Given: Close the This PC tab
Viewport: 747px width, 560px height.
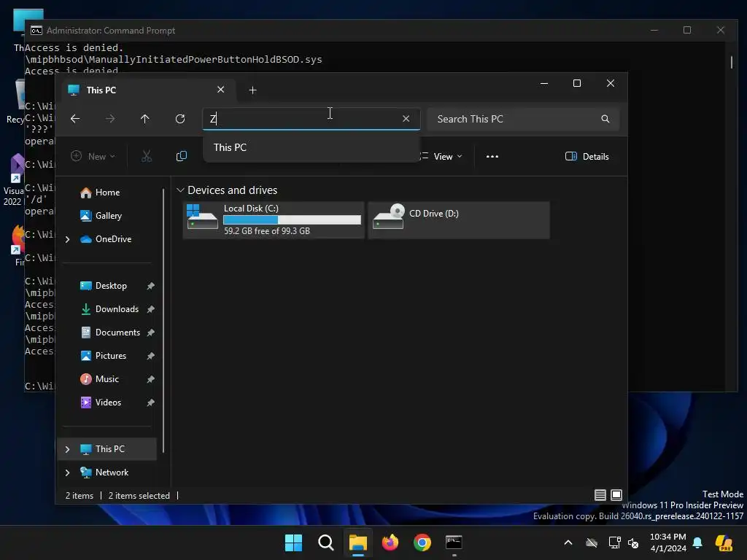Looking at the screenshot, I should coord(220,90).
